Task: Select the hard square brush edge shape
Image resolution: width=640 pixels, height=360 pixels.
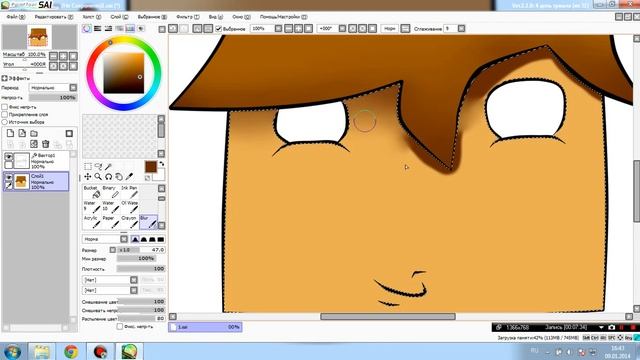Action: click(161, 239)
